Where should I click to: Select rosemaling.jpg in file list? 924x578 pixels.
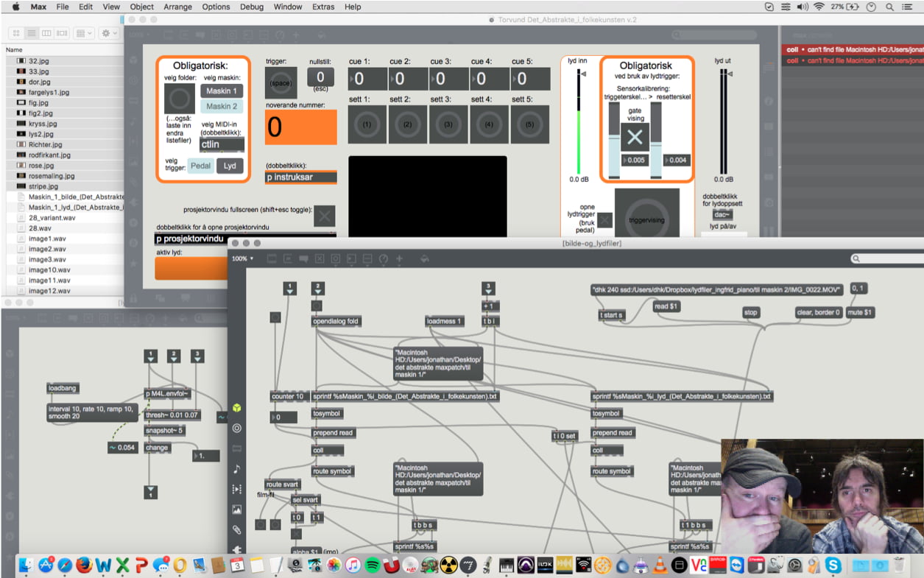pyautogui.click(x=52, y=176)
